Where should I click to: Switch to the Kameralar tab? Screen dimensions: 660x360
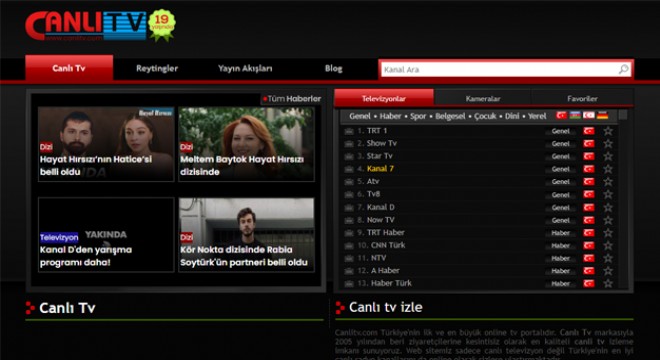[x=483, y=99]
